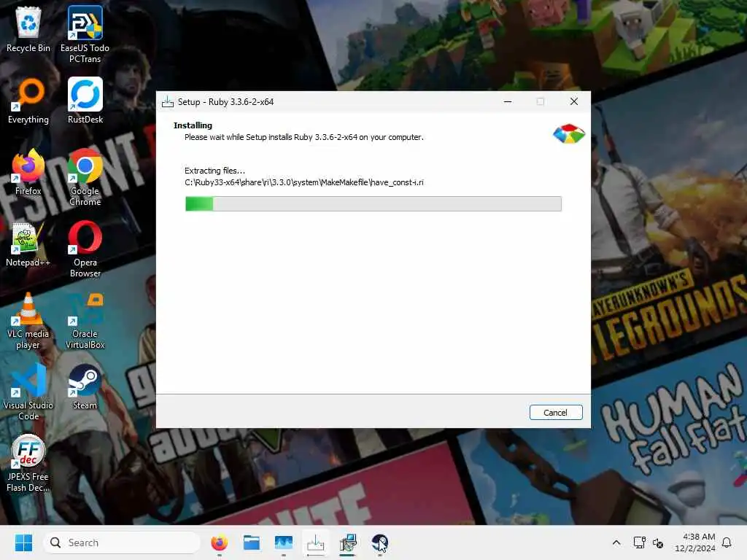This screenshot has height=560, width=747.
Task: Select the Opera Browser desktop icon
Action: coord(85,249)
